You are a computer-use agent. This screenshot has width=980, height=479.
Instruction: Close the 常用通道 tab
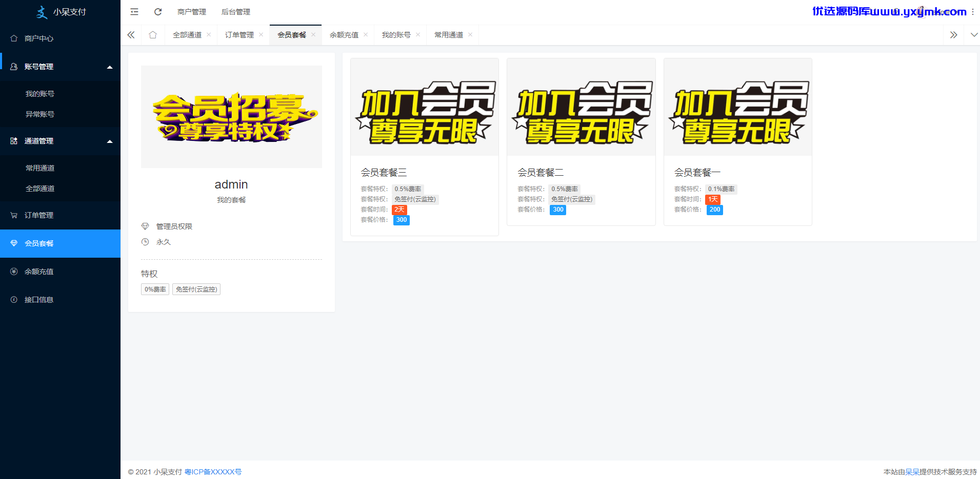470,35
